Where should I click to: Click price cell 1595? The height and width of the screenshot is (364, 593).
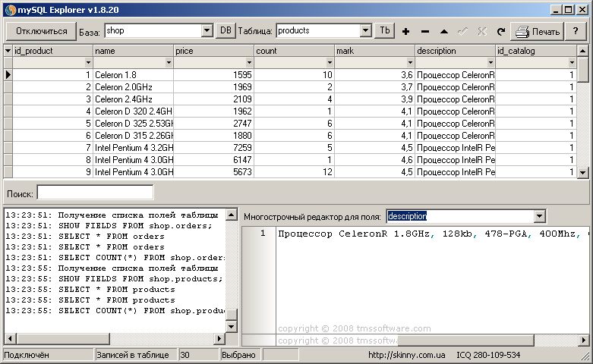pos(214,75)
